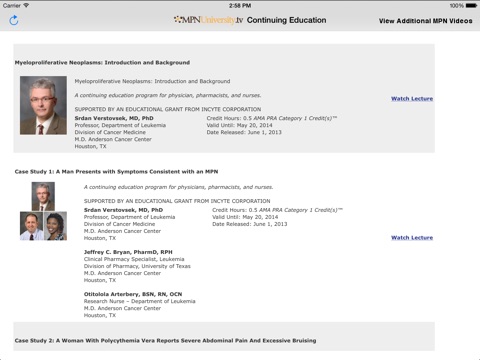Watch Lecture for Introduction and Background
Screen dimensions: 480x360
(x=412, y=99)
